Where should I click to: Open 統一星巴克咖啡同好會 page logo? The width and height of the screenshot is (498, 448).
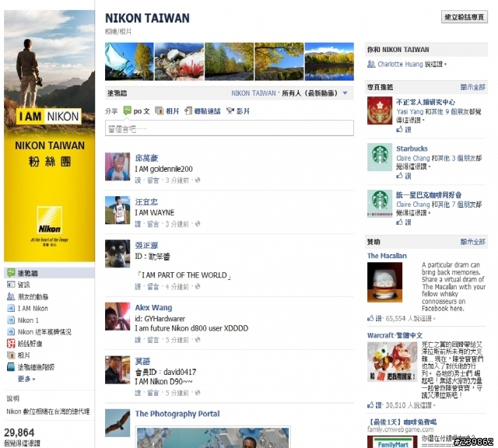(x=380, y=204)
